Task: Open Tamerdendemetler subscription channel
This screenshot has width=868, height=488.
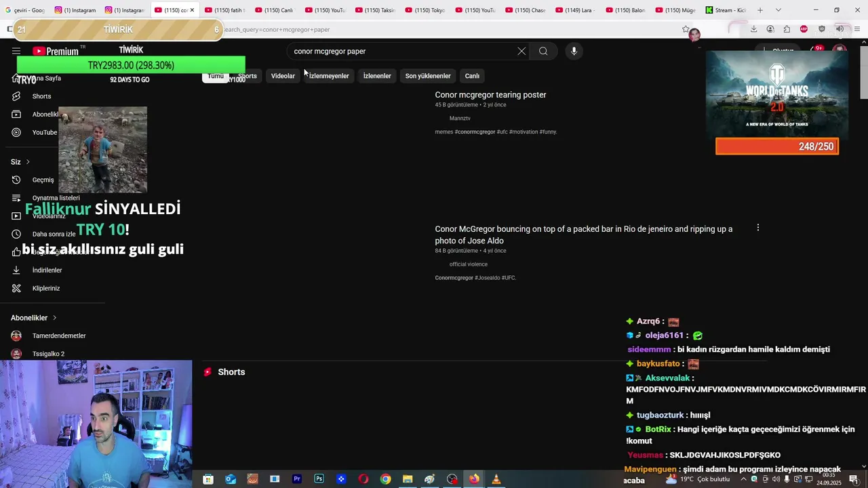Action: click(x=59, y=335)
